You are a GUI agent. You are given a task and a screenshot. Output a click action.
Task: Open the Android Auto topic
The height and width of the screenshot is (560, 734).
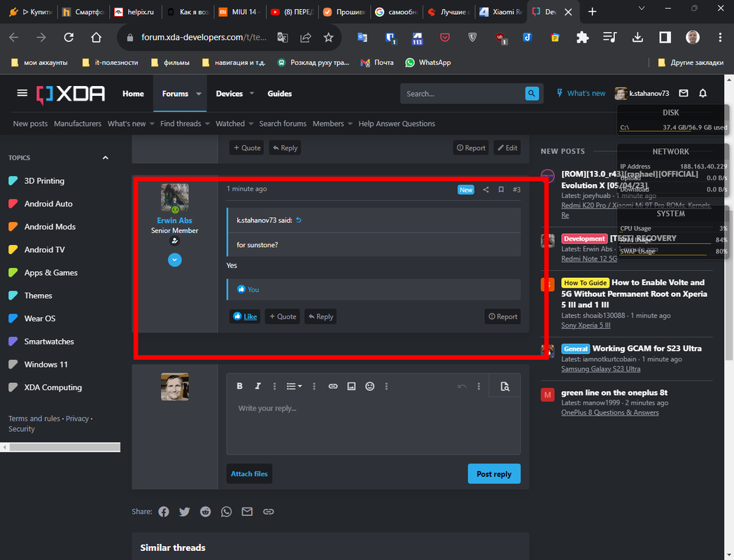pos(48,204)
